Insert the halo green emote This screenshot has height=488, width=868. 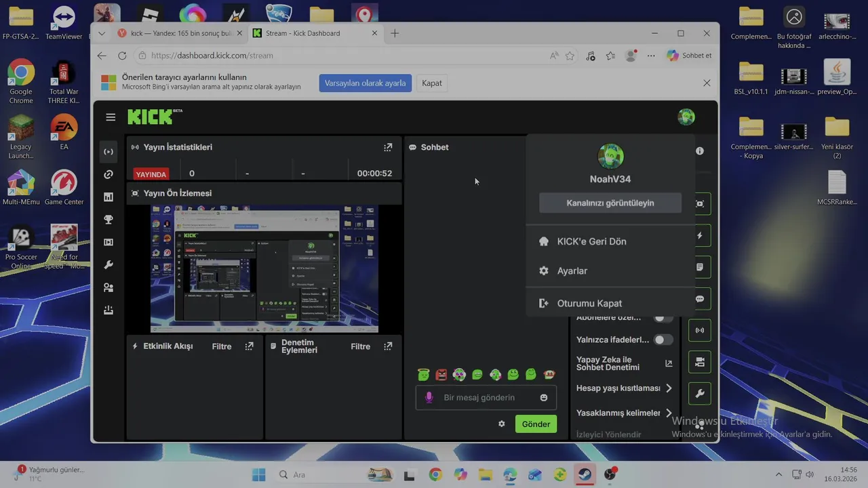[424, 375]
